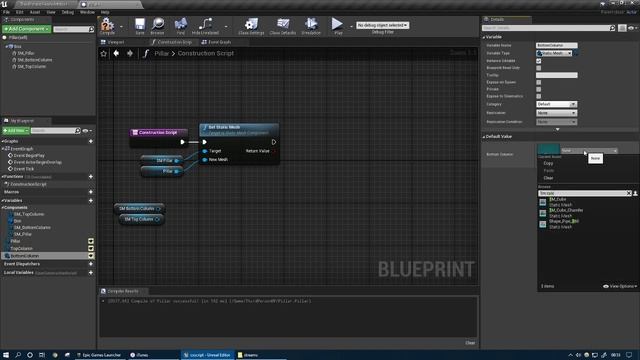Clear the asset picker search text with X
The image size is (640, 360).
click(x=629, y=193)
